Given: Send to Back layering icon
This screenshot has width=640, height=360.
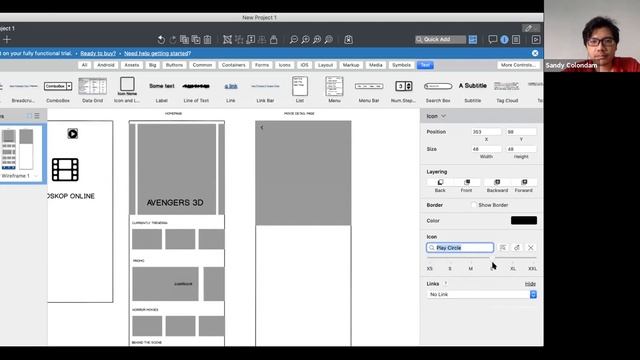Looking at the screenshot, I should coord(440,182).
